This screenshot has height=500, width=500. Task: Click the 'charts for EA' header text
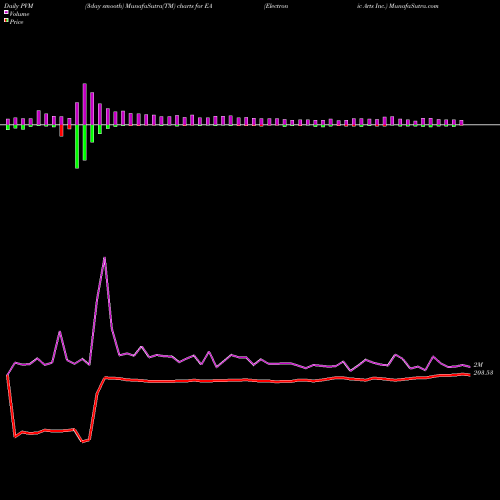tap(195, 6)
